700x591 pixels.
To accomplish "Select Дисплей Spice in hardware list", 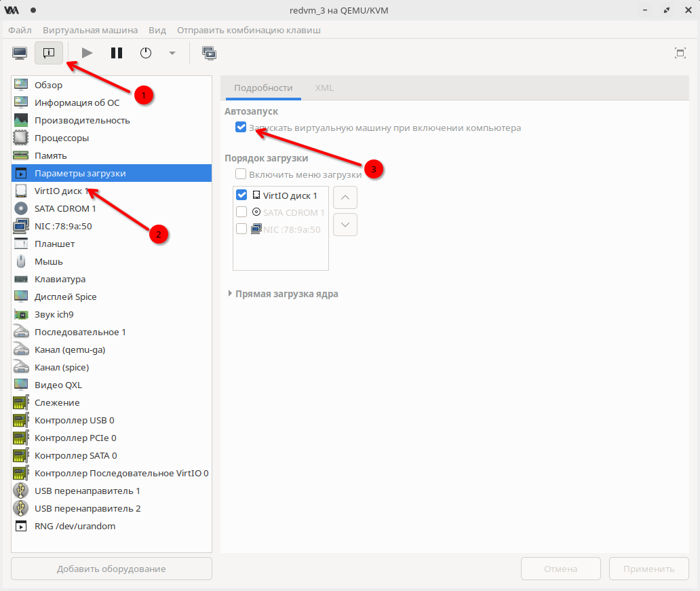I will click(65, 297).
